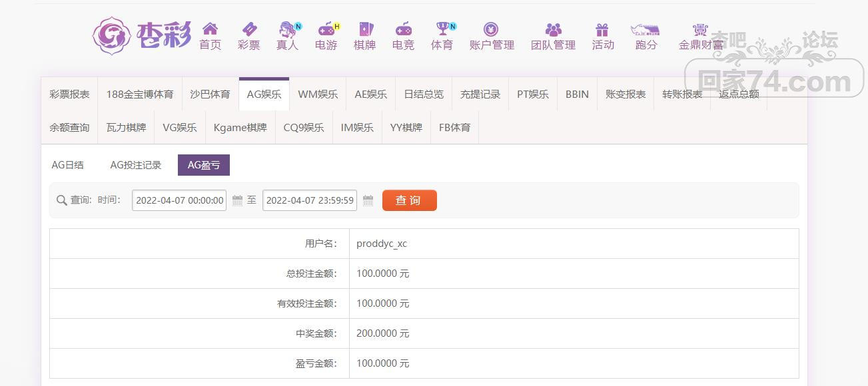Click the 用户名 row label
Image resolution: width=868 pixels, height=386 pixels.
point(321,244)
